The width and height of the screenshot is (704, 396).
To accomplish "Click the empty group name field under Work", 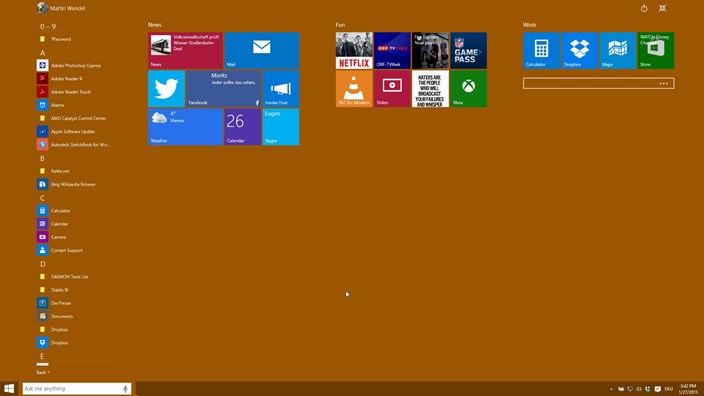I will tap(598, 83).
